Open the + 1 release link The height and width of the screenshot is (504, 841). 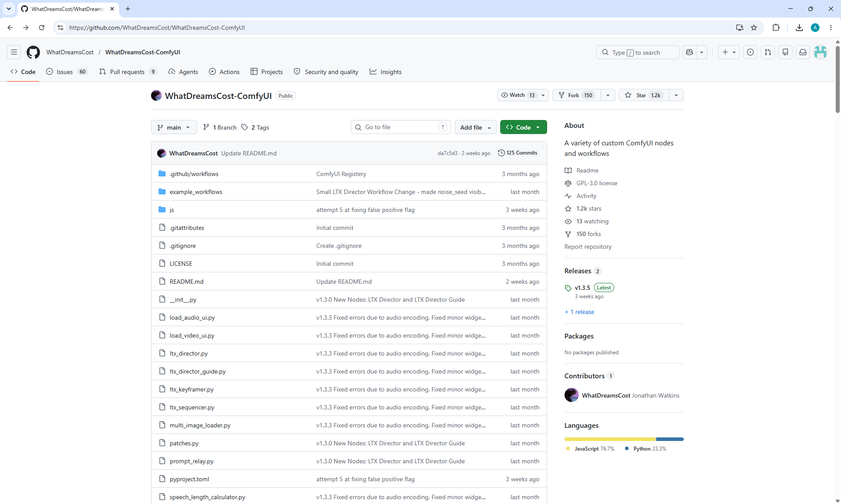[x=580, y=312]
